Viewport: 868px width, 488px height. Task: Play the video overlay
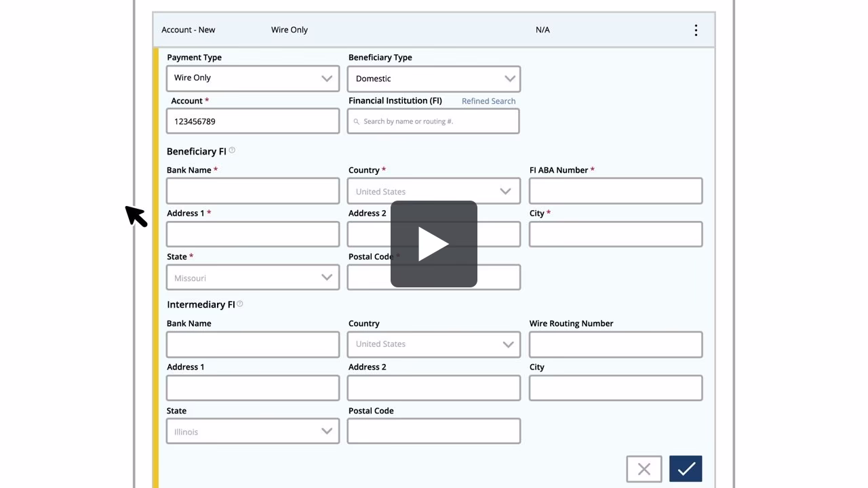[x=433, y=244]
